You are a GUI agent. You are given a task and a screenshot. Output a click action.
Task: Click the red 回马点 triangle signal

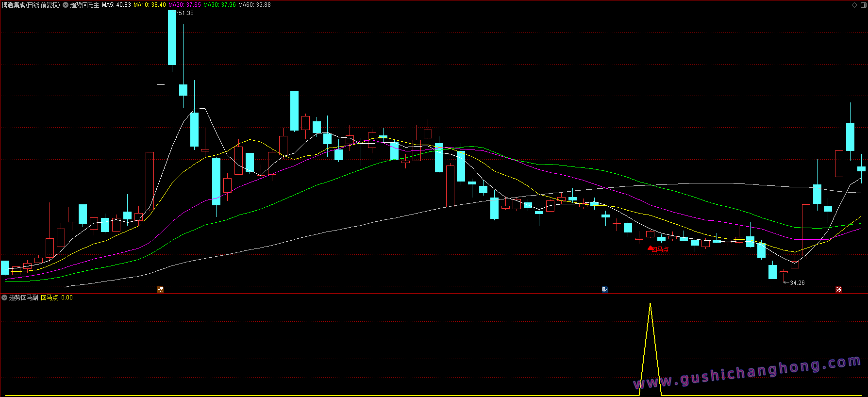point(651,248)
